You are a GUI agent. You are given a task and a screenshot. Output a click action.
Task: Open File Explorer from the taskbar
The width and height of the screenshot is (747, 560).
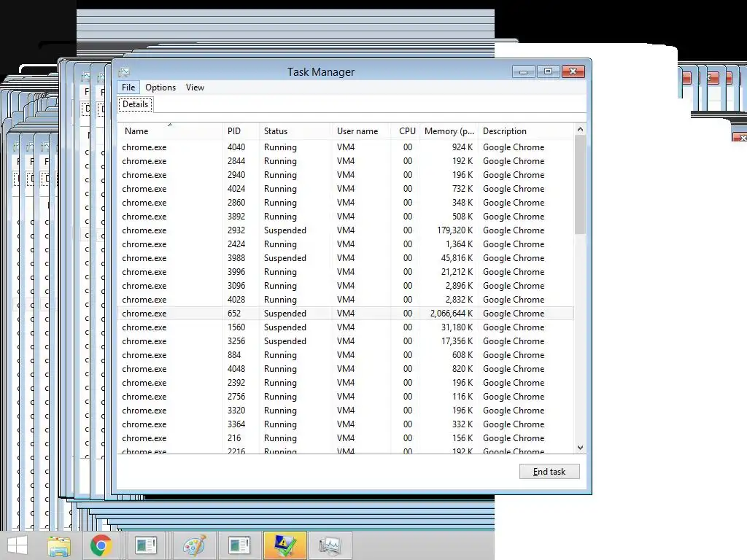59,545
